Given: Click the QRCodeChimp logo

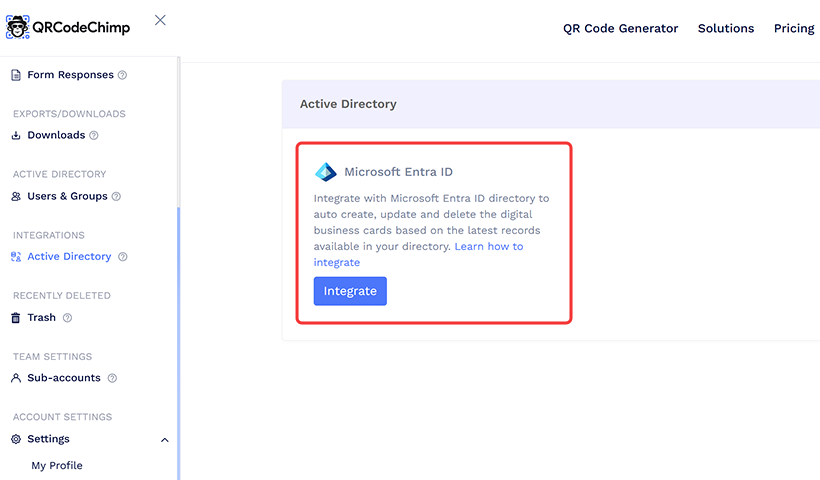Looking at the screenshot, I should [68, 26].
